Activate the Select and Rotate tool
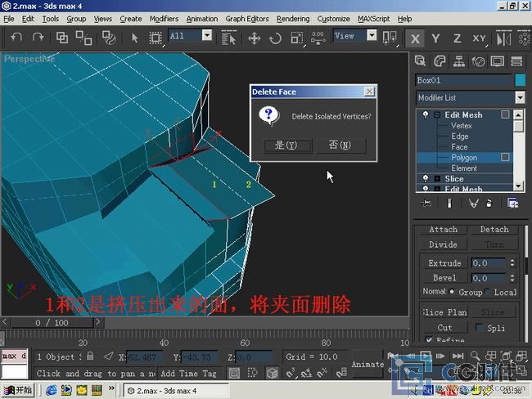This screenshot has height=399, width=532. point(275,38)
